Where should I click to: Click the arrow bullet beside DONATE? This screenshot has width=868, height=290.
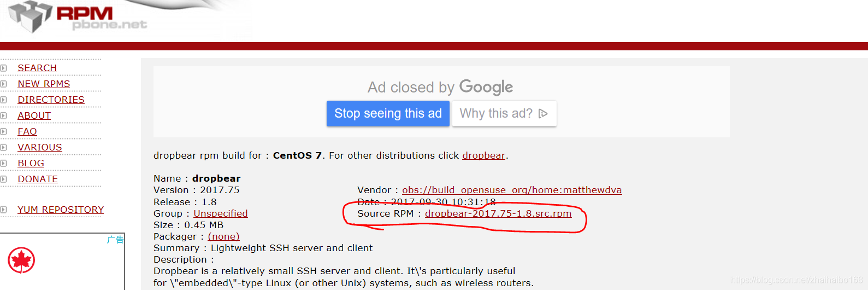click(x=3, y=179)
